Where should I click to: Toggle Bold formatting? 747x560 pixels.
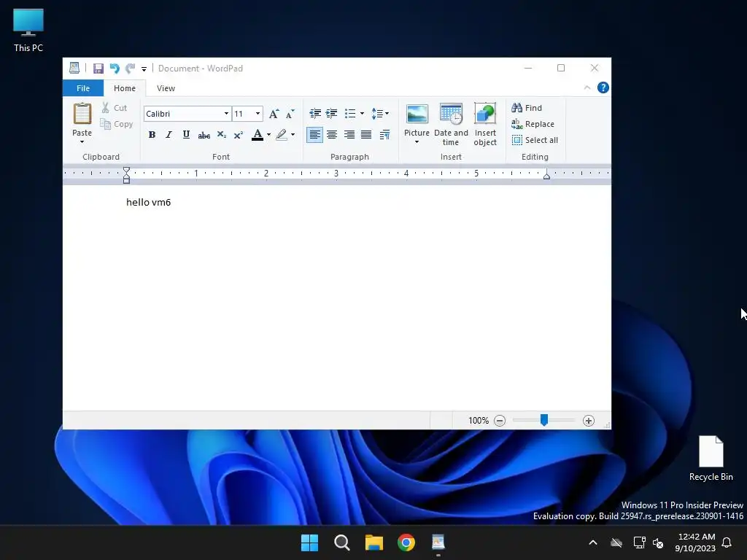152,135
